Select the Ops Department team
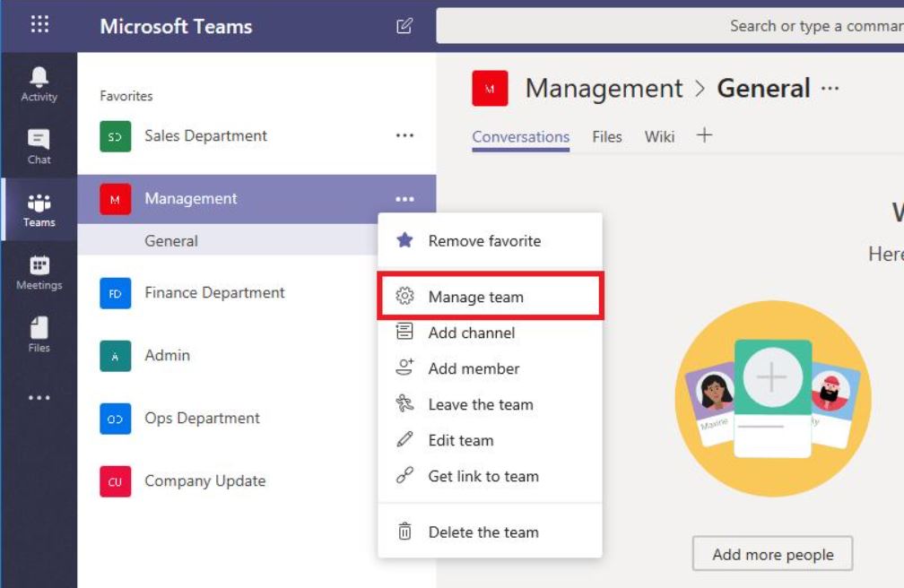904x588 pixels. coord(228,419)
